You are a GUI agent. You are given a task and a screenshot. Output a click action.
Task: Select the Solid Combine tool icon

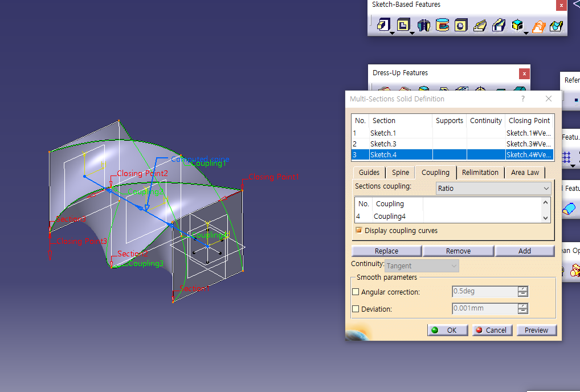[518, 24]
